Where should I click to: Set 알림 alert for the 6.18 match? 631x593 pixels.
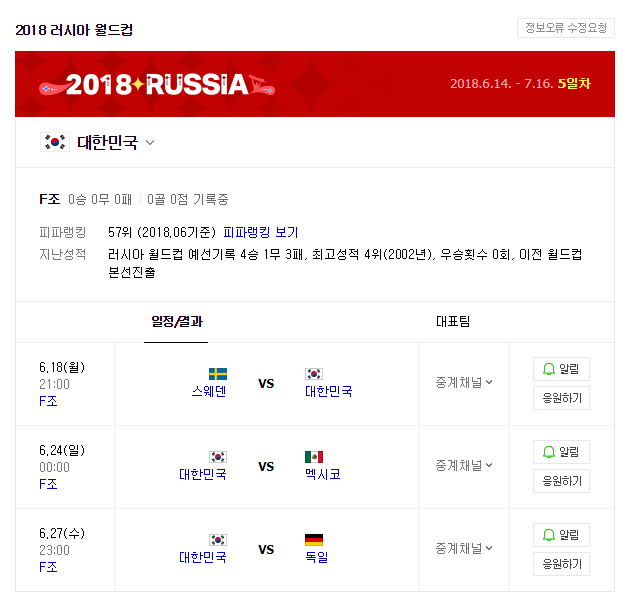click(561, 369)
